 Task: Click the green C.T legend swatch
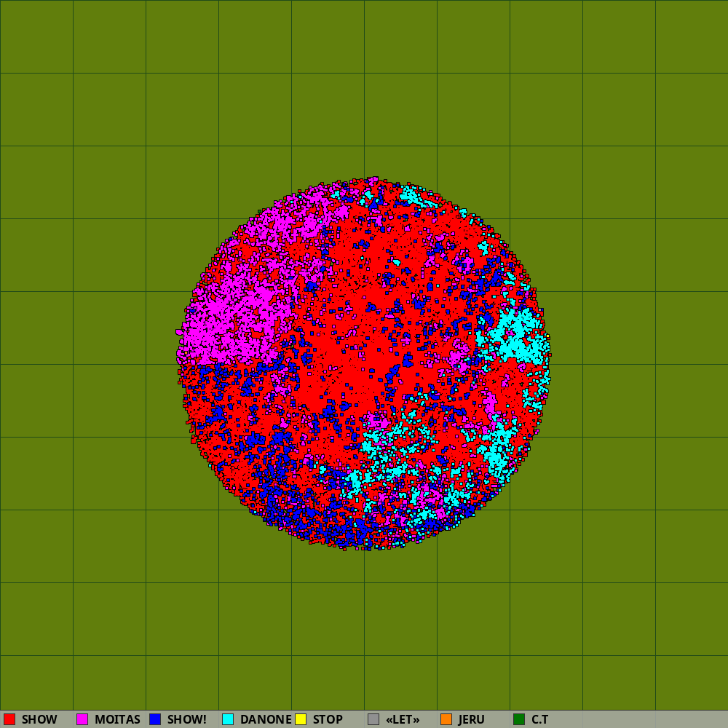pos(519,719)
